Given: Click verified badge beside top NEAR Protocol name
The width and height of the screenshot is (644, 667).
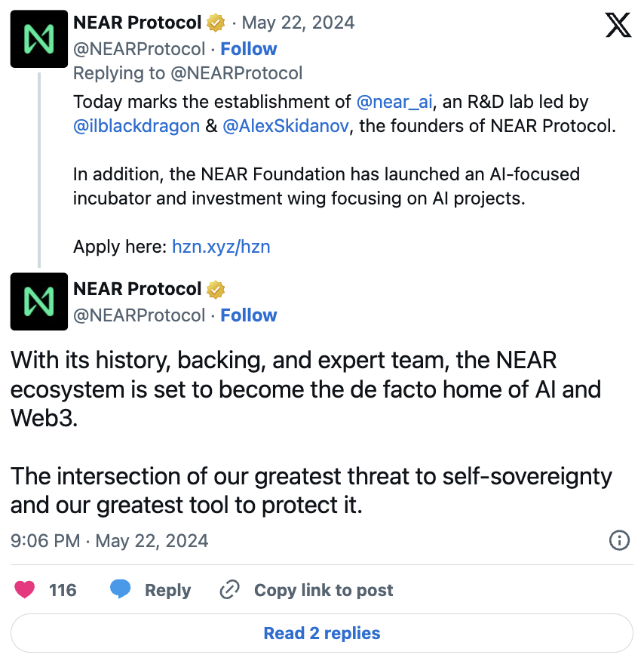Looking at the screenshot, I should pyautogui.click(x=216, y=23).
